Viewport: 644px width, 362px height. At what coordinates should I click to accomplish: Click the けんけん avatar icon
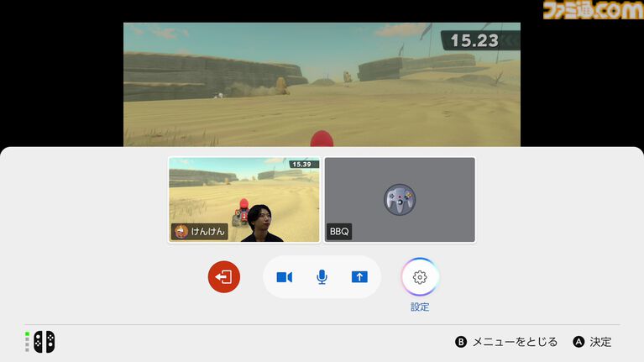(181, 232)
